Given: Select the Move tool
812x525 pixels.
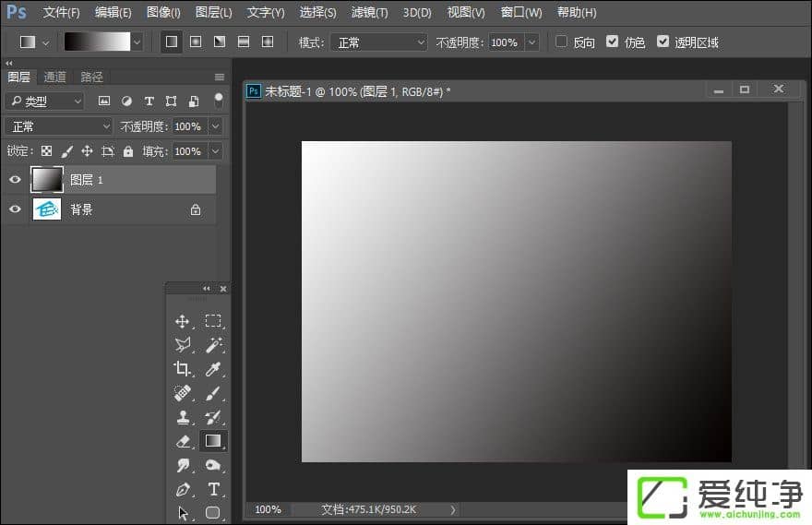Looking at the screenshot, I should click(183, 321).
